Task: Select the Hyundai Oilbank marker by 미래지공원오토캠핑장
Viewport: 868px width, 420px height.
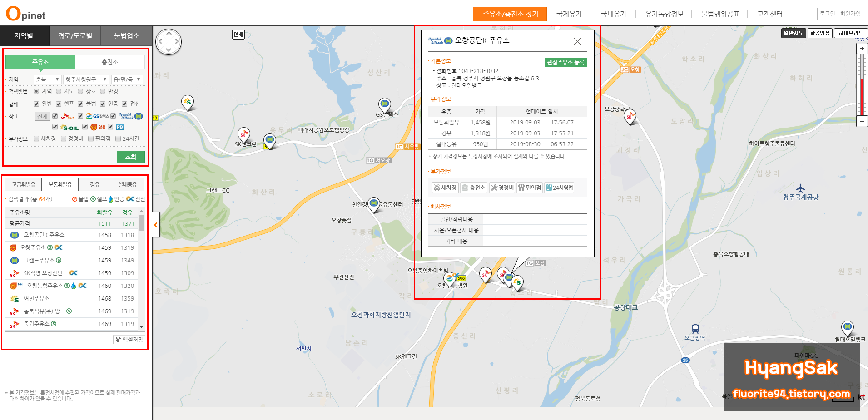Action: (x=270, y=141)
